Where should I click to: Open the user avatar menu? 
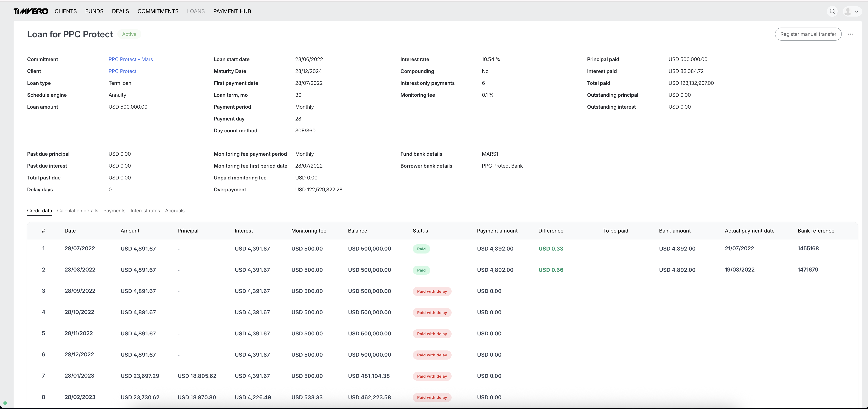pos(851,11)
